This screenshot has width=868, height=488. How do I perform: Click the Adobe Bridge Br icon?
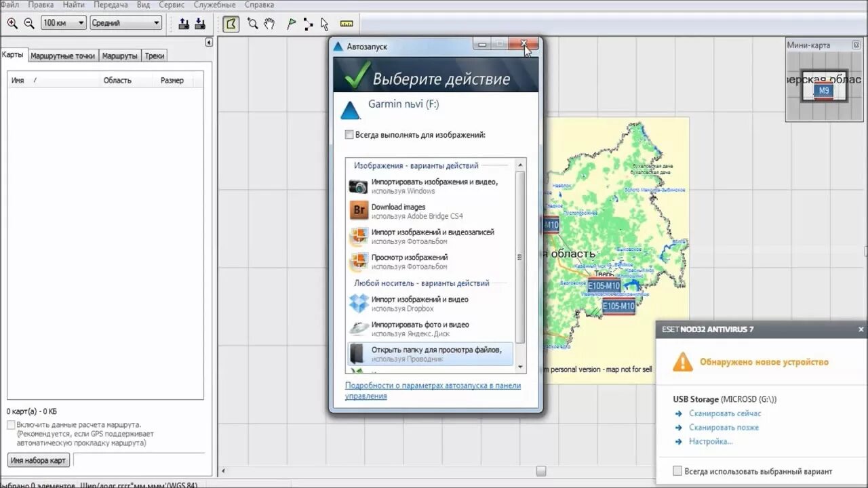359,211
